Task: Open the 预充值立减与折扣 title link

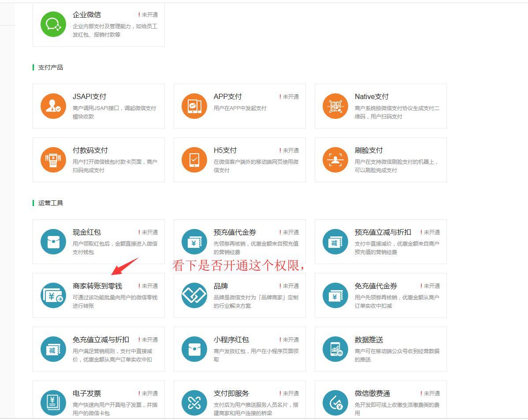Action: [x=383, y=232]
